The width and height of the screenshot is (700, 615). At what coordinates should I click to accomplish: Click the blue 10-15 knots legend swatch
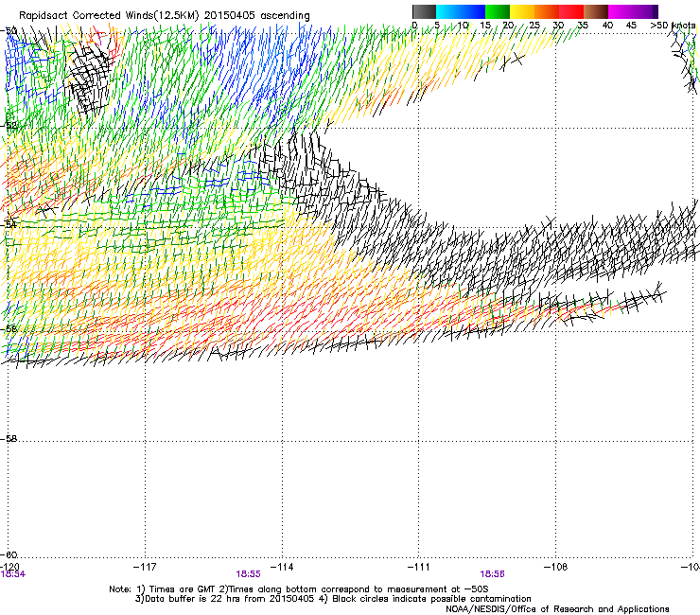point(473,11)
